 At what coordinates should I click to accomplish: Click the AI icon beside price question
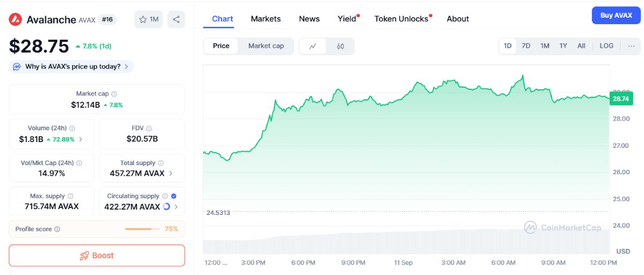coord(17,67)
